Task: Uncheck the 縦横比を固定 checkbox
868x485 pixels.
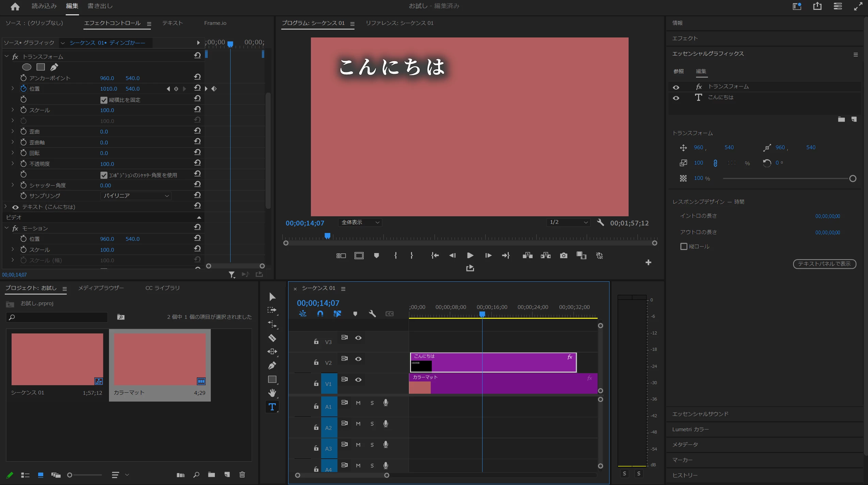Action: pos(104,100)
